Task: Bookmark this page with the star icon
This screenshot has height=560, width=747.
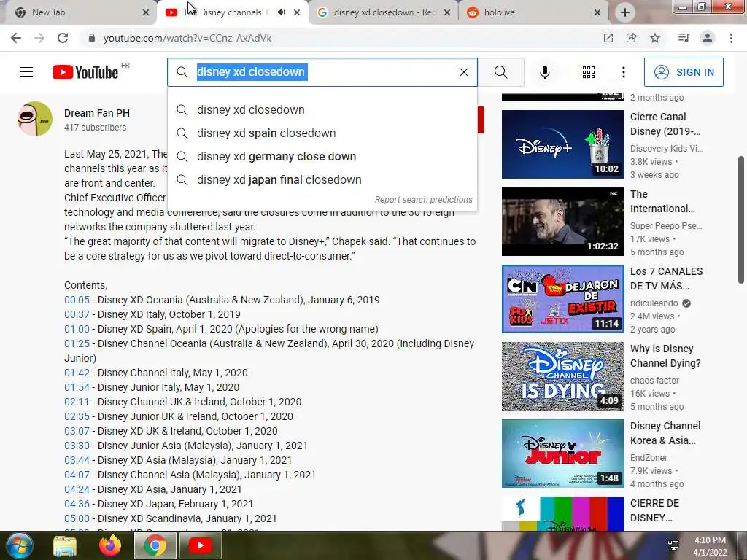Action: 655,38
